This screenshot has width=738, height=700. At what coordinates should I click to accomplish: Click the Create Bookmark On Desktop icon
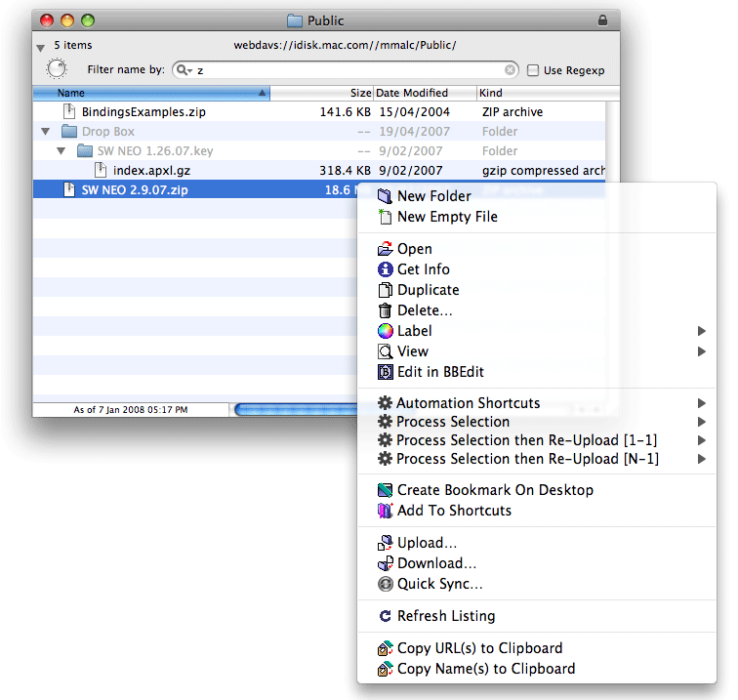click(x=385, y=490)
